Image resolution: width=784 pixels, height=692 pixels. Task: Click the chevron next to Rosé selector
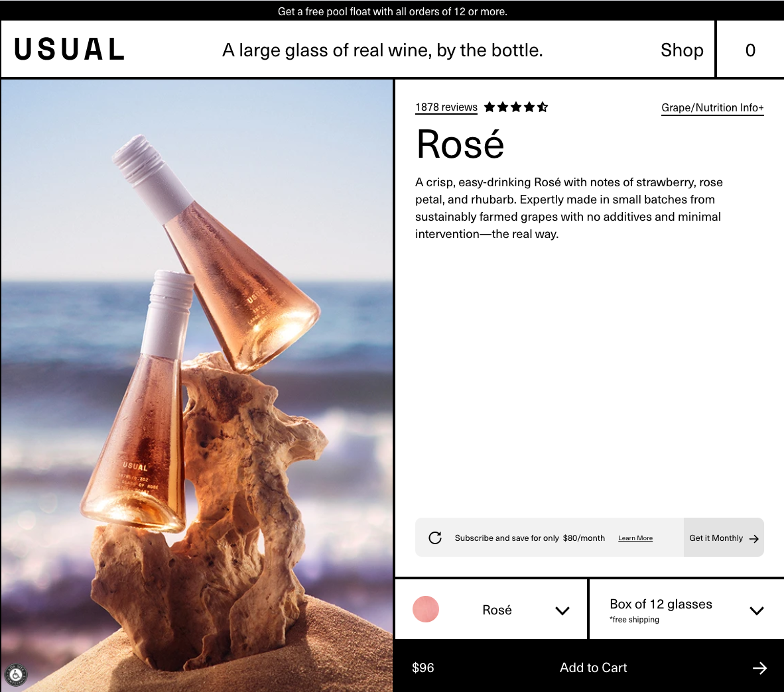pos(562,610)
